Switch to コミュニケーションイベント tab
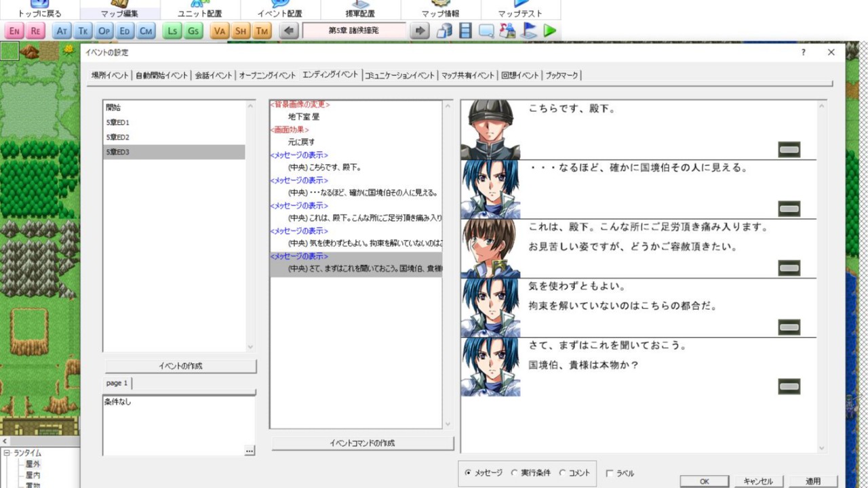The height and width of the screenshot is (488, 868). click(x=399, y=75)
